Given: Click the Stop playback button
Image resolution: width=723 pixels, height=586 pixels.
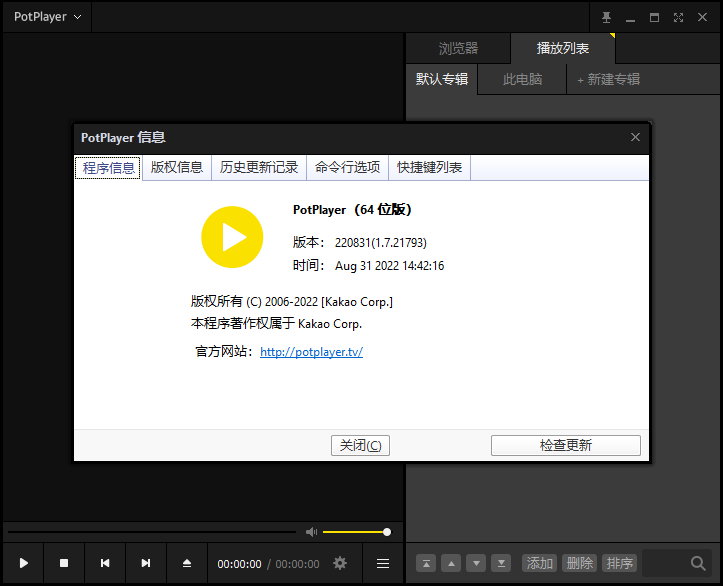Looking at the screenshot, I should click(x=64, y=563).
